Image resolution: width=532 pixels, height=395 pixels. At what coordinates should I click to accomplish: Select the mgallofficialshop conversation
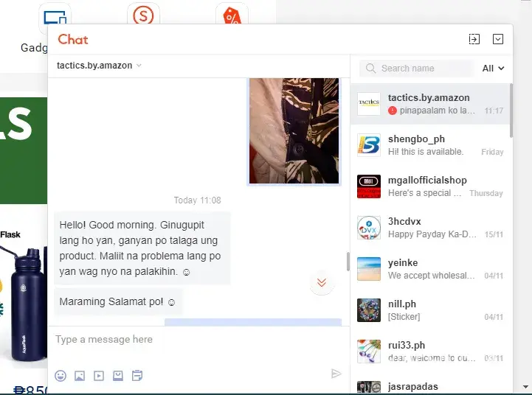point(430,186)
